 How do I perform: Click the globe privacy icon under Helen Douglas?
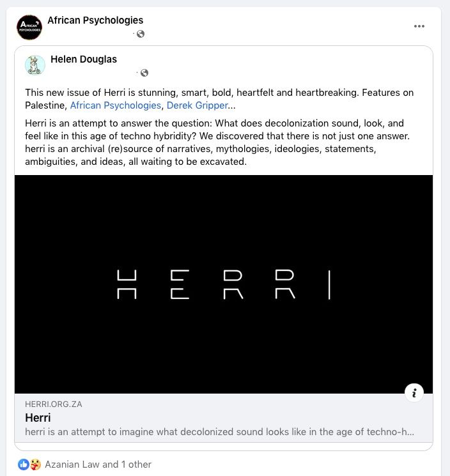144,73
